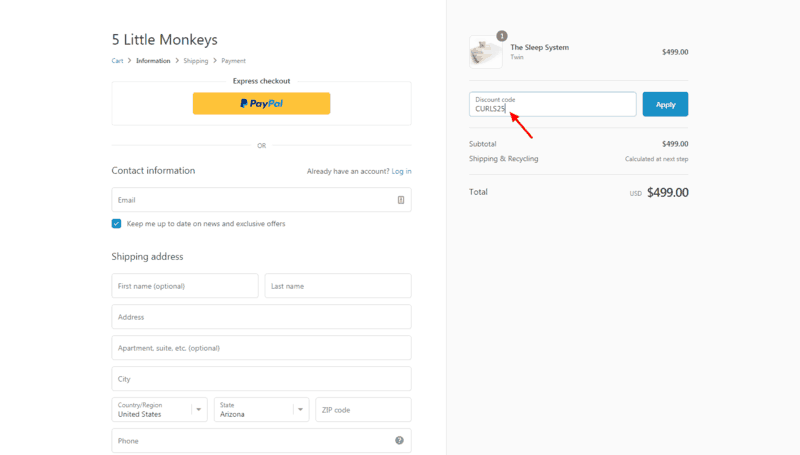Uncheck Keep me up to date checkbox

tap(116, 223)
